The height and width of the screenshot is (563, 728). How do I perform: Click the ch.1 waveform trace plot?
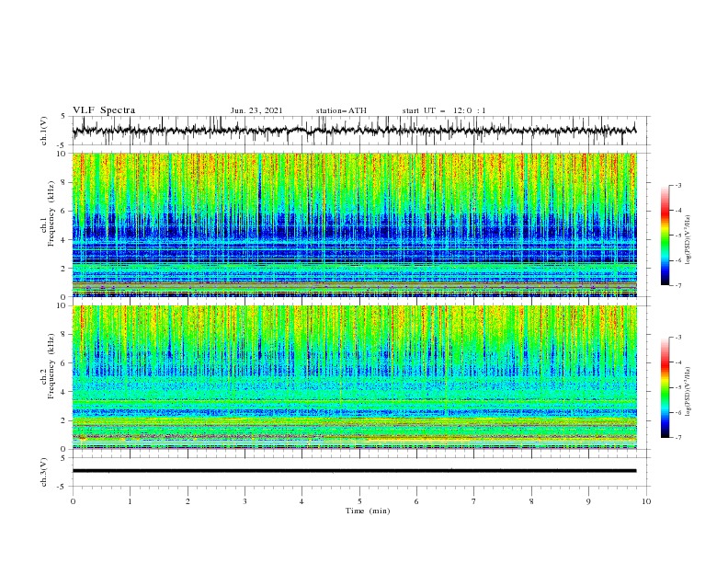[354, 131]
